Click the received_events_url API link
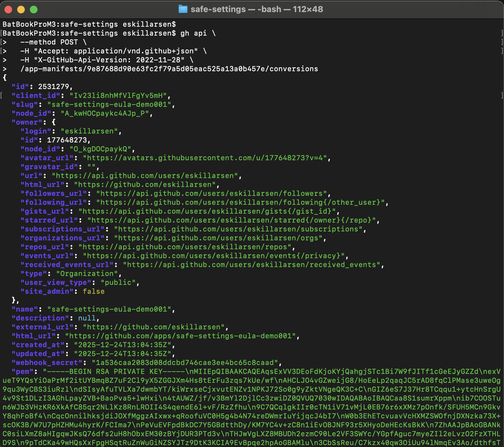504x447 pixels. [x=253, y=265]
